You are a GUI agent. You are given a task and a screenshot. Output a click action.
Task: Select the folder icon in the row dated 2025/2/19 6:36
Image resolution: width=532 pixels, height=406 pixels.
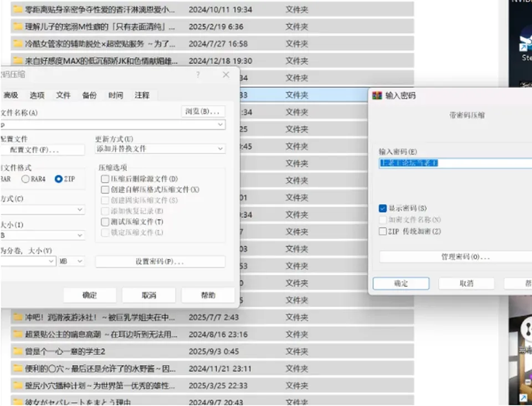coord(17,27)
